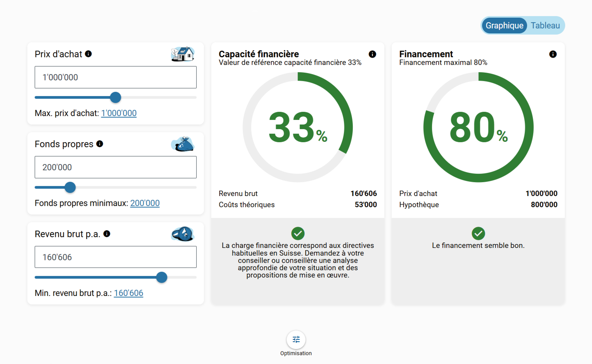Click the Revenu brut slider handle
This screenshot has width=592, height=364.
click(x=162, y=277)
